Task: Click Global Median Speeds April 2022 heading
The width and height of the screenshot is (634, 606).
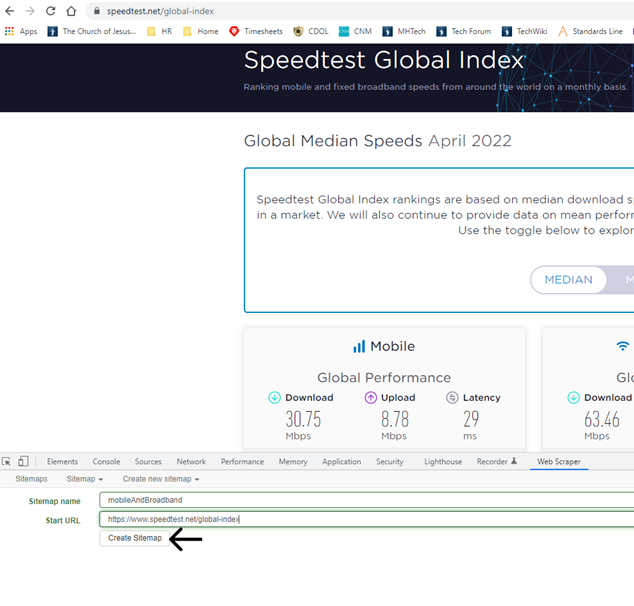Action: 378,141
